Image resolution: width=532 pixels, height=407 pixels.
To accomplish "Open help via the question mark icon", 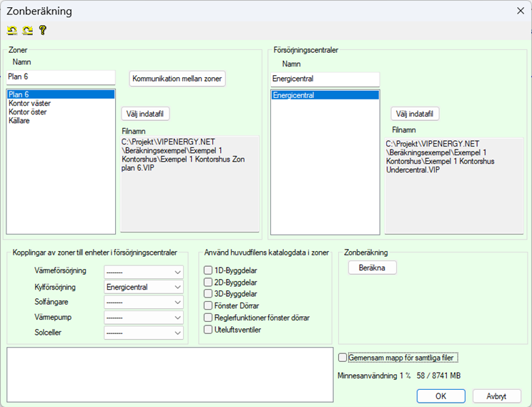I will 42,30.
